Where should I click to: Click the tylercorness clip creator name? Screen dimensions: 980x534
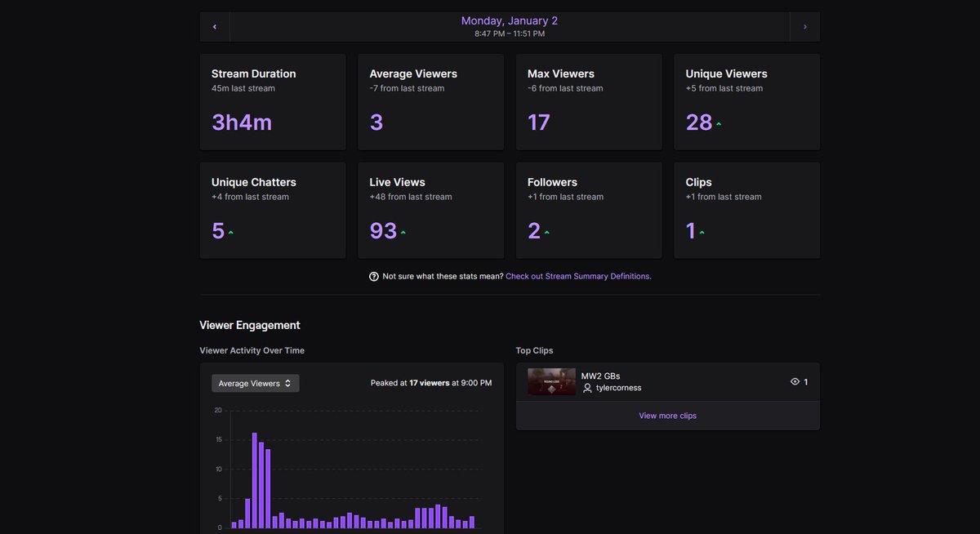point(619,389)
